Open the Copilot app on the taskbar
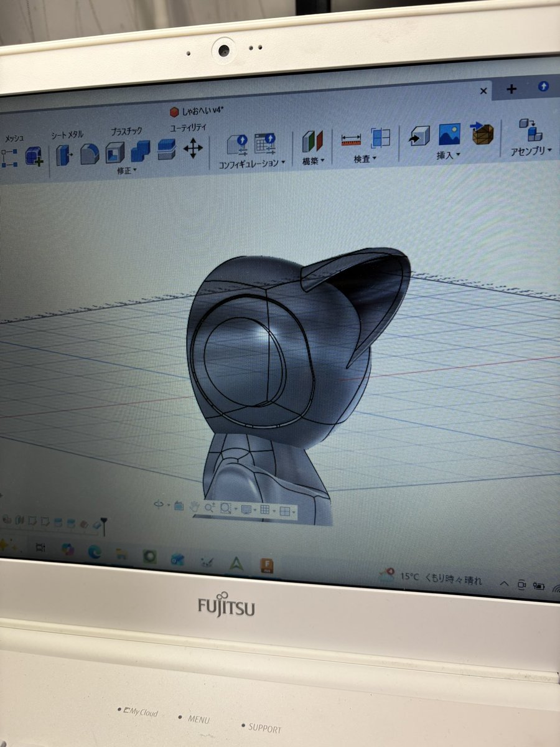The width and height of the screenshot is (560, 747). click(68, 550)
